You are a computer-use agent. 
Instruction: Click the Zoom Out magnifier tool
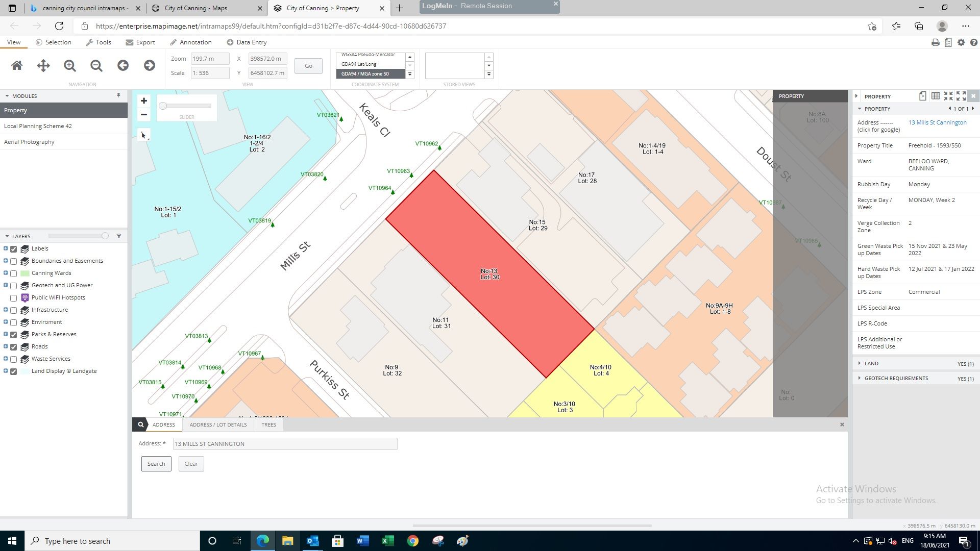tap(96, 65)
